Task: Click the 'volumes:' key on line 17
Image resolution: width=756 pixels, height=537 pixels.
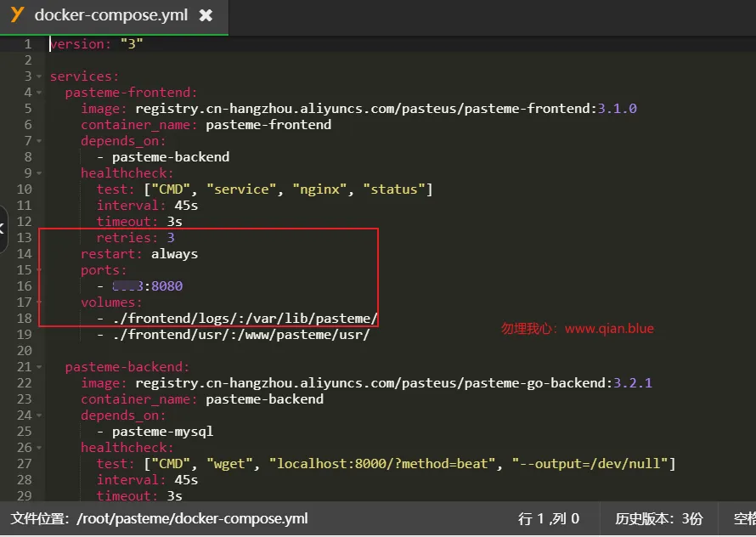Action: pos(111,302)
